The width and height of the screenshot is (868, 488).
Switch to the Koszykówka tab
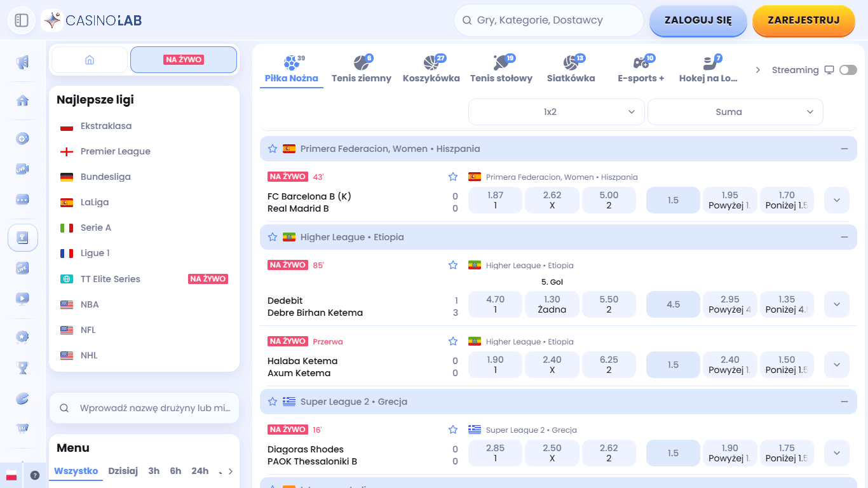tap(431, 70)
